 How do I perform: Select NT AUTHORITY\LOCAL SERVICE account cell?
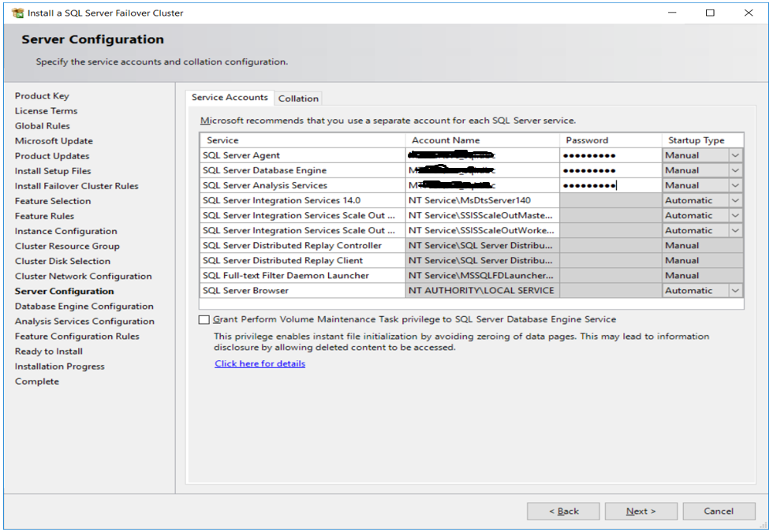(482, 291)
